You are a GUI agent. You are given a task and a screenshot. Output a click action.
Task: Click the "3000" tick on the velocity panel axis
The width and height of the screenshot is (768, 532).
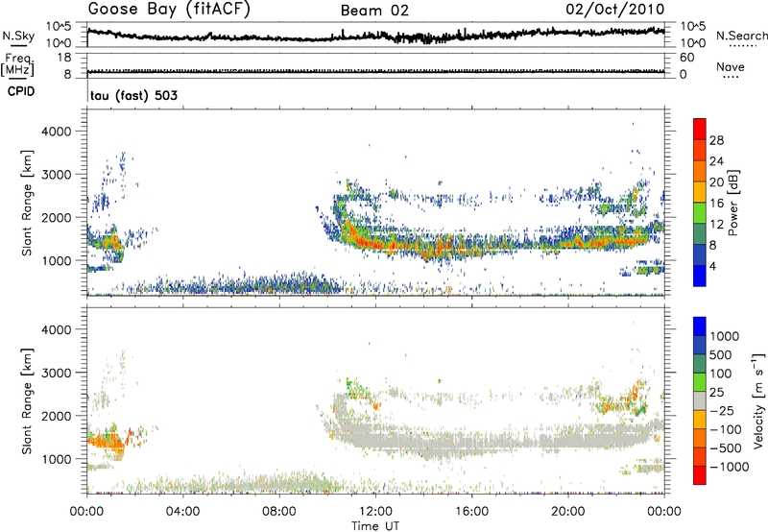tap(56, 373)
